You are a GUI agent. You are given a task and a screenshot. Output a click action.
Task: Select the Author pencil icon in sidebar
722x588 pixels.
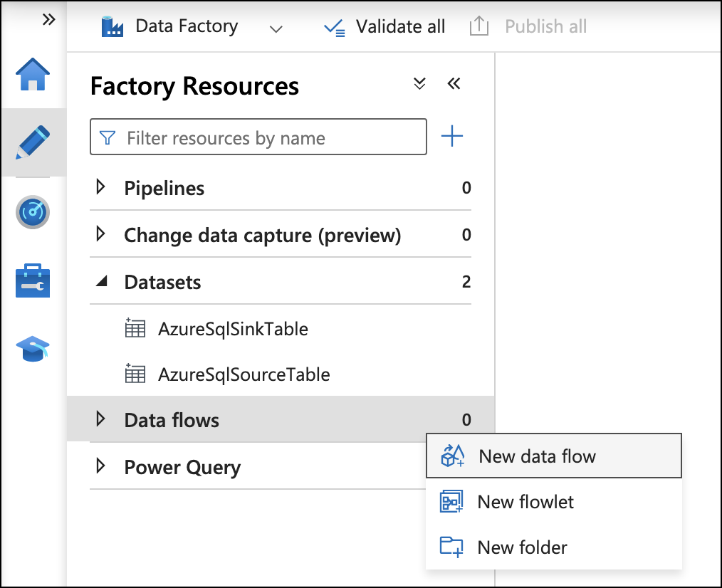click(x=32, y=142)
